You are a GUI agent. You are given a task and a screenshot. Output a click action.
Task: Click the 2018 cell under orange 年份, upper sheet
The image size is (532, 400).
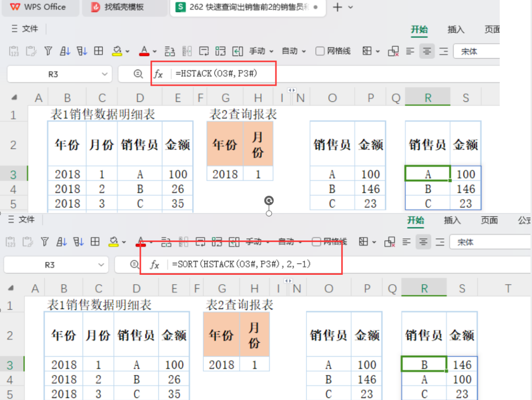click(x=225, y=174)
